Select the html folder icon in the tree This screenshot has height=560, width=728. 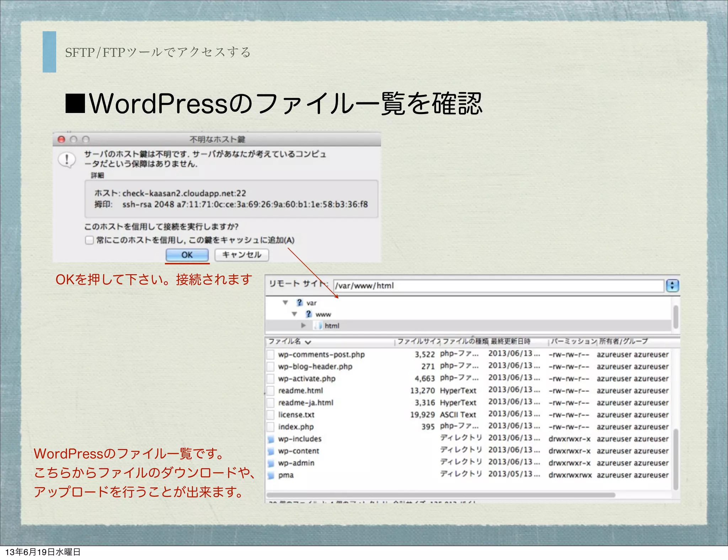(318, 325)
